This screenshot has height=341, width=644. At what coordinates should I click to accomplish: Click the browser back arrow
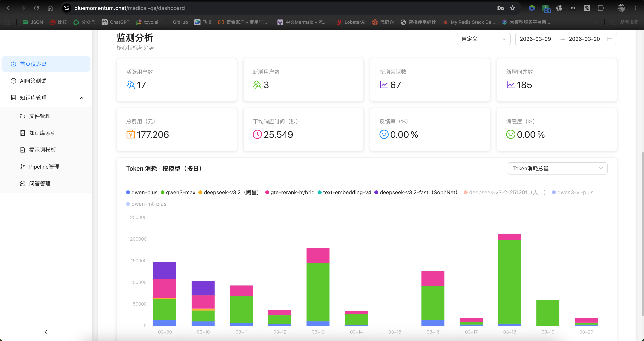pos(9,8)
